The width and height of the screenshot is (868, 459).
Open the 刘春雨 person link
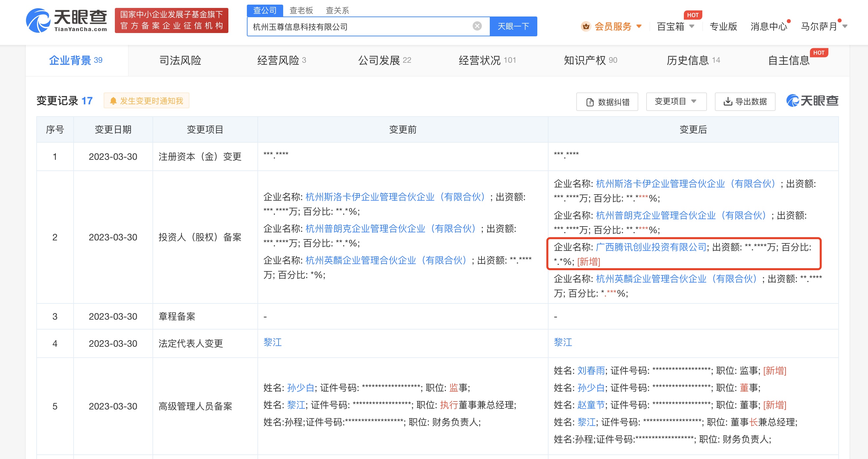(x=591, y=371)
